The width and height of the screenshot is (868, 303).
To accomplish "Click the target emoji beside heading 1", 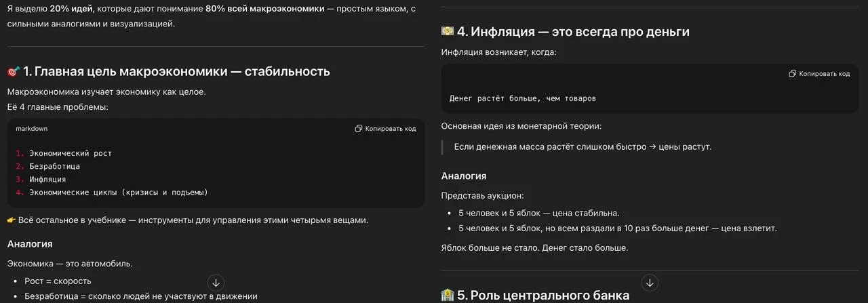I will pyautogui.click(x=13, y=72).
